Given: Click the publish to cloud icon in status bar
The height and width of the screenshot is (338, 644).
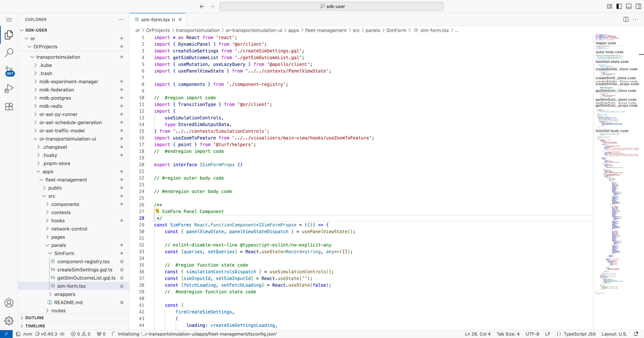Looking at the screenshot, I should tap(62, 334).
